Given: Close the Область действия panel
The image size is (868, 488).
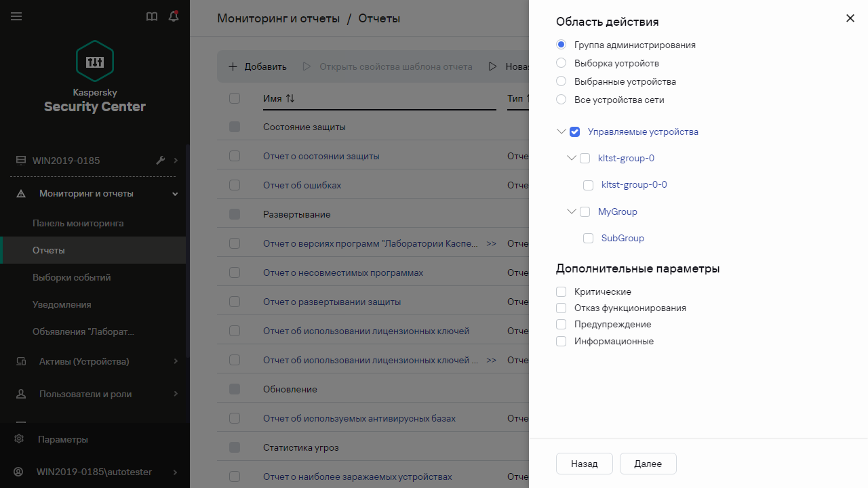Looking at the screenshot, I should point(850,18).
